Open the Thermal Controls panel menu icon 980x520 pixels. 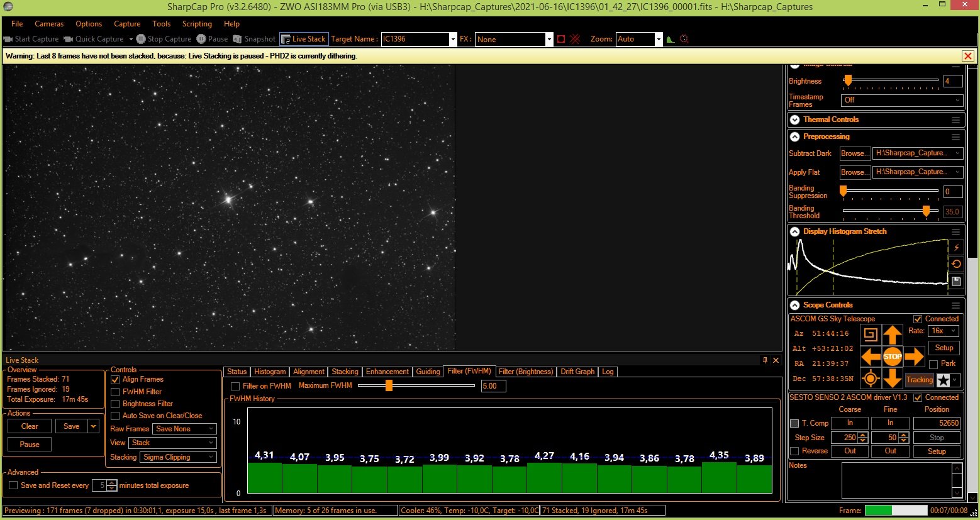tap(955, 119)
